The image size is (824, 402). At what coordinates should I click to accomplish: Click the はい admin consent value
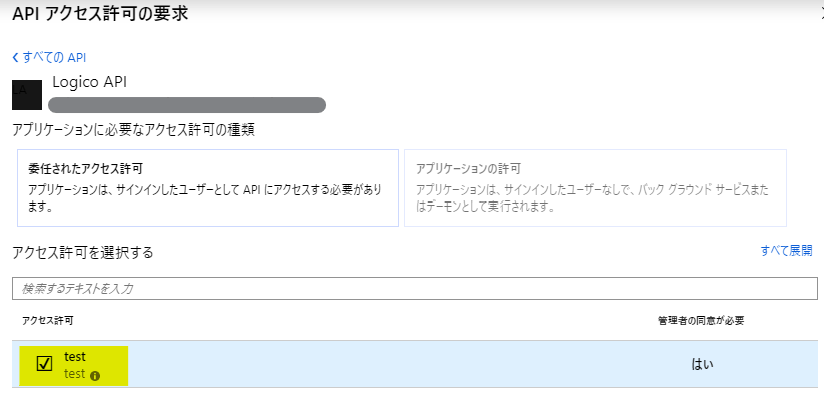click(x=703, y=364)
